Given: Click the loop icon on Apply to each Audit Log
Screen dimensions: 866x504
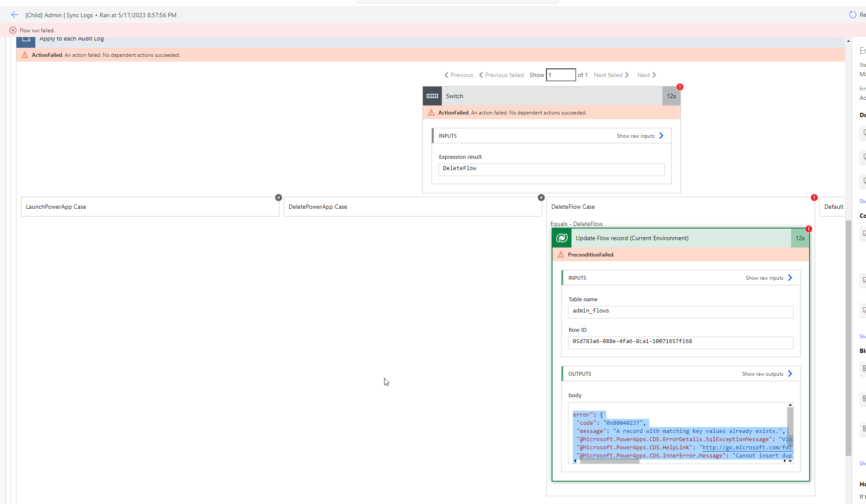Looking at the screenshot, I should tap(26, 40).
